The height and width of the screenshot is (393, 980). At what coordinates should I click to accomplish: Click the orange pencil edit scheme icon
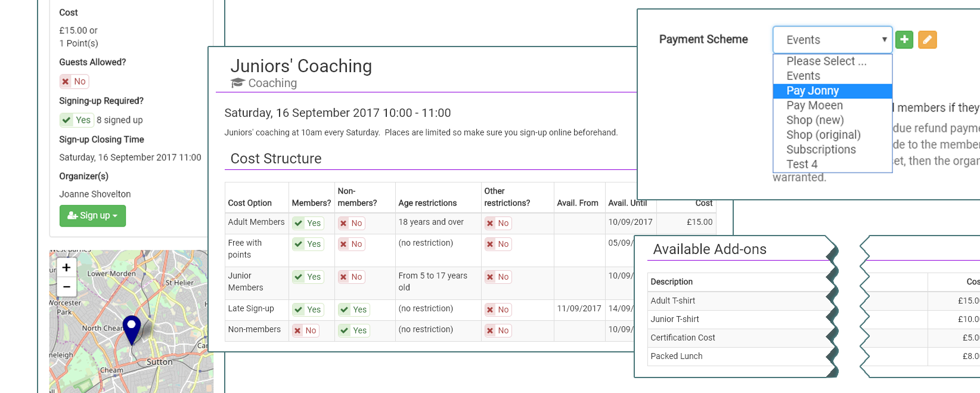point(927,39)
